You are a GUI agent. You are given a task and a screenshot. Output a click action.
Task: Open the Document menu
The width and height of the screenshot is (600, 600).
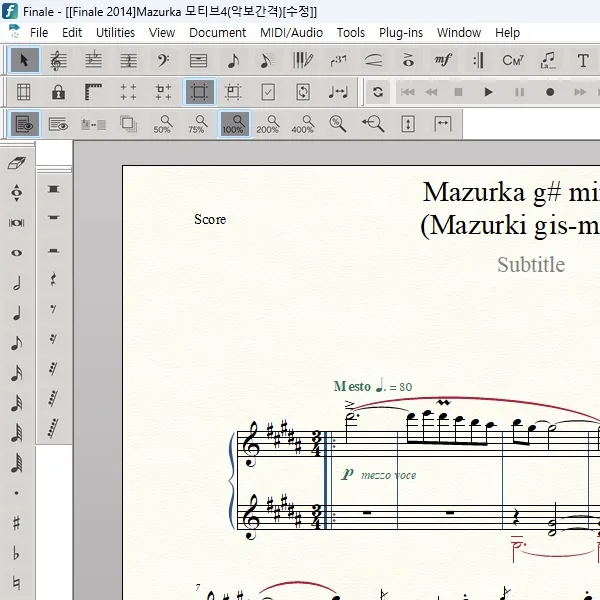217,32
